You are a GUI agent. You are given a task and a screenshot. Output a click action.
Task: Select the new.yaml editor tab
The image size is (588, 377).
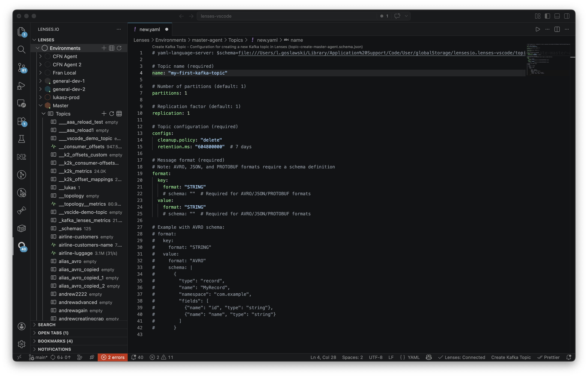click(x=150, y=29)
